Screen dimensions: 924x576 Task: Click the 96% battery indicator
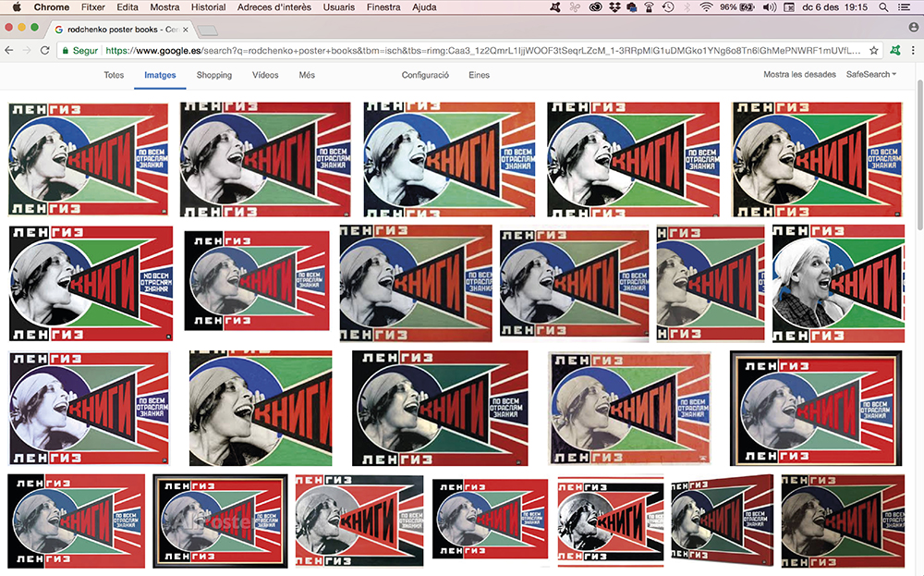click(736, 7)
